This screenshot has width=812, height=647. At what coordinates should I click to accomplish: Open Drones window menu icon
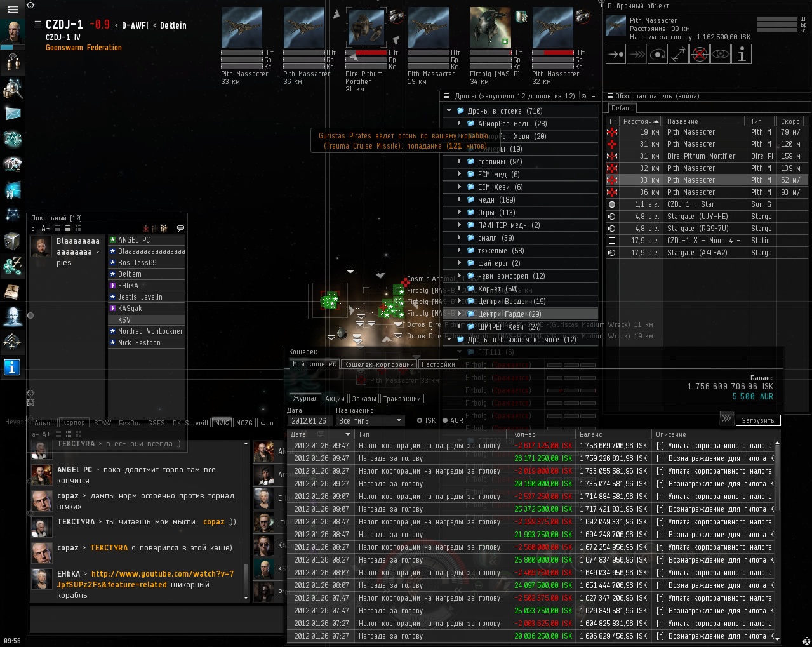448,96
